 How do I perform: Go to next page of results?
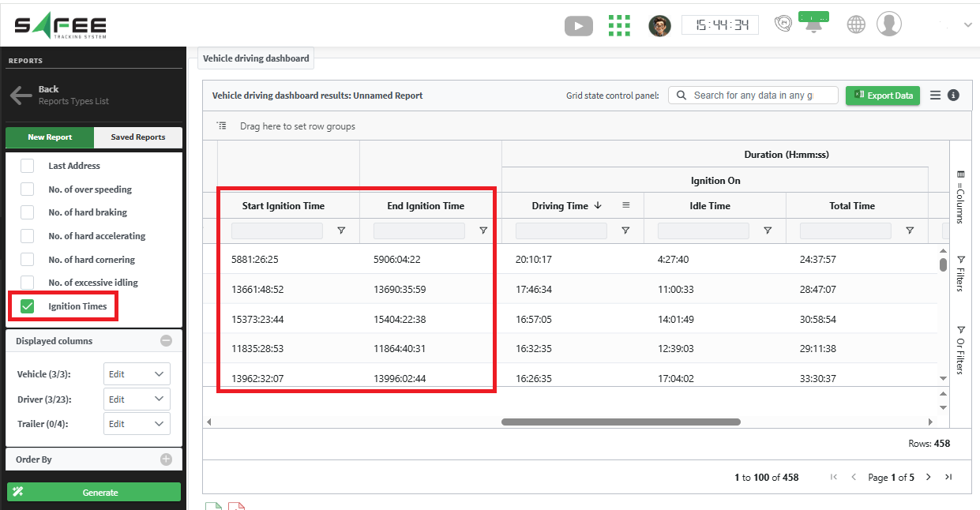tap(928, 477)
